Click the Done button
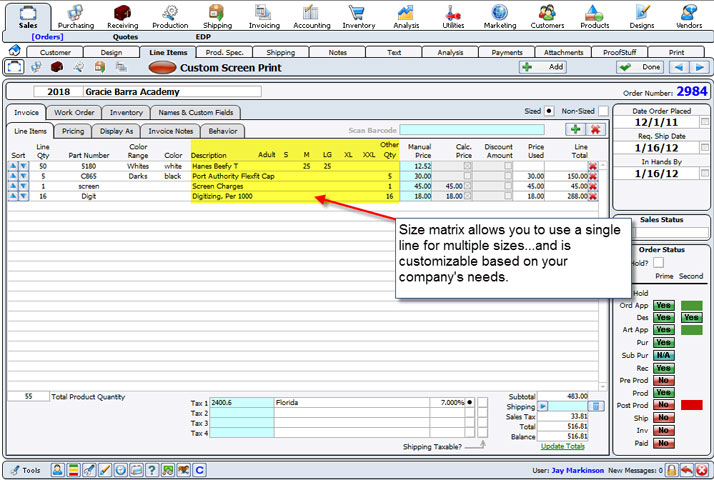 point(640,67)
